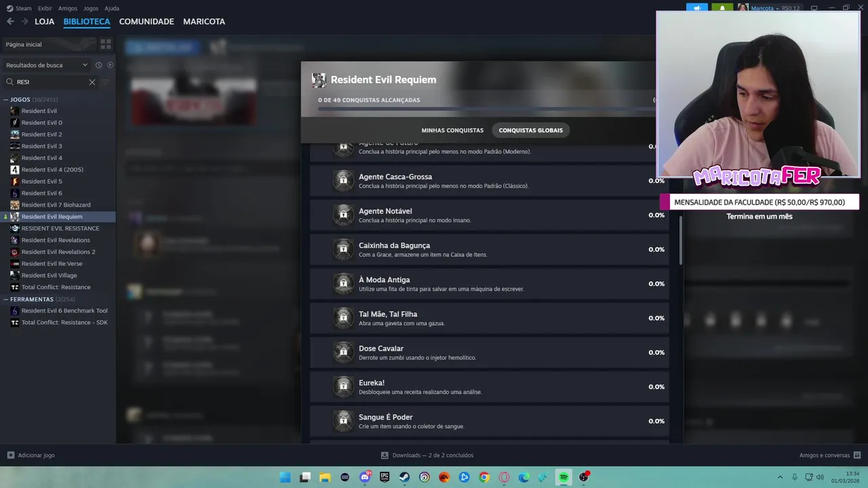Open the Exibir menu

45,8
